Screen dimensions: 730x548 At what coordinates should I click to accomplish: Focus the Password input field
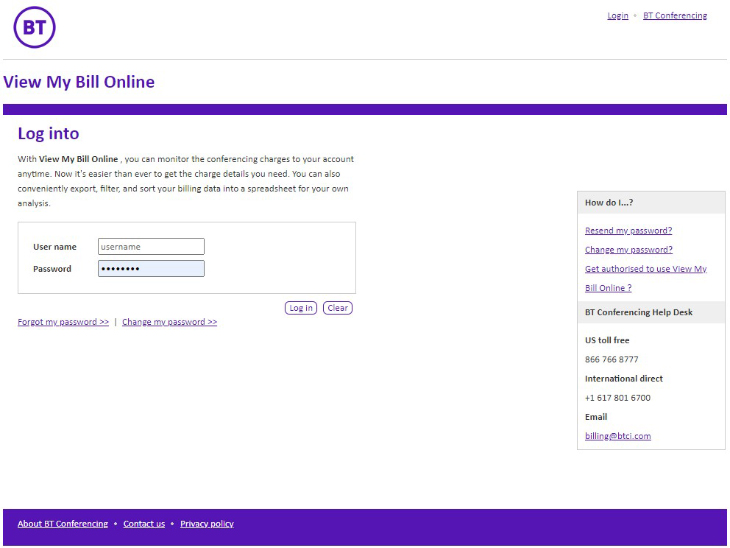point(151,269)
